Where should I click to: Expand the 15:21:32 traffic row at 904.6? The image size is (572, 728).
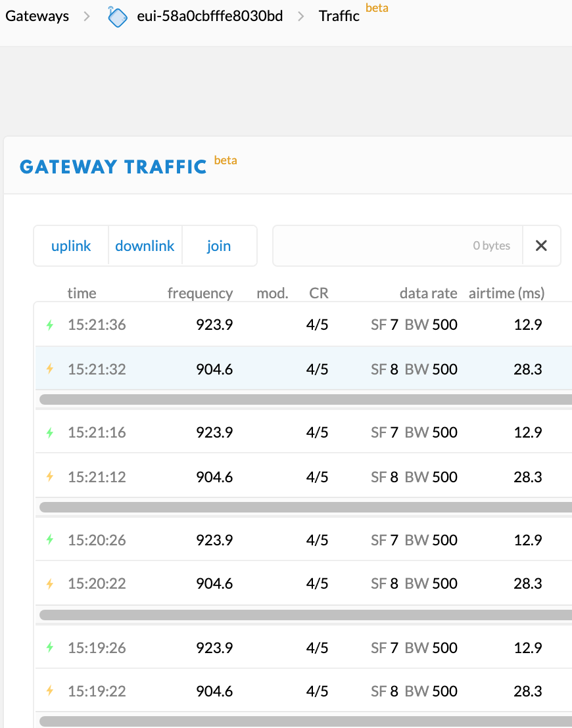coord(304,369)
